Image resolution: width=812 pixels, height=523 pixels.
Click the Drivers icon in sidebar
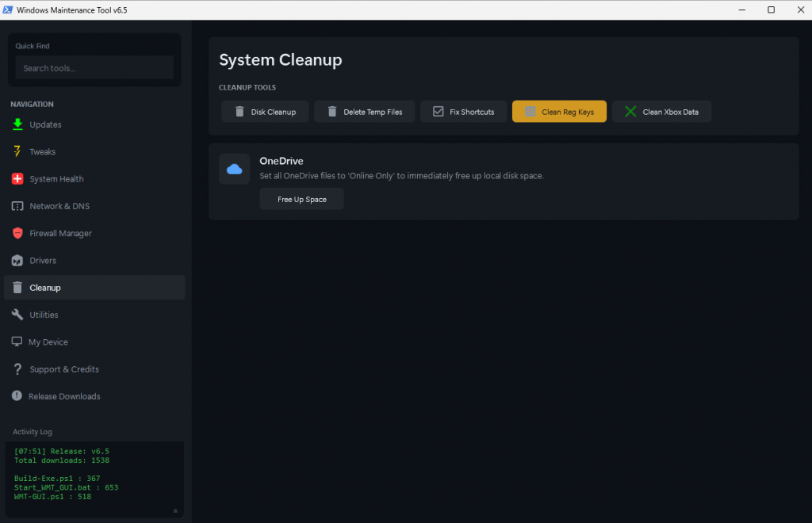[x=17, y=260]
